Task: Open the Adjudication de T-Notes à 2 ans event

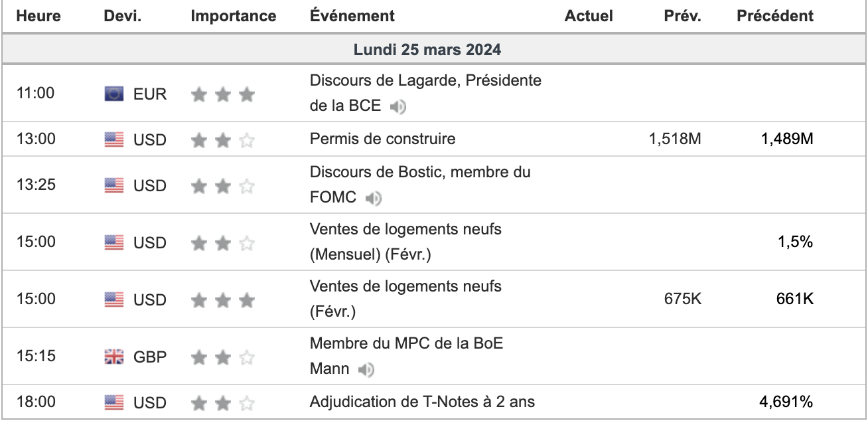Action: coord(423,402)
